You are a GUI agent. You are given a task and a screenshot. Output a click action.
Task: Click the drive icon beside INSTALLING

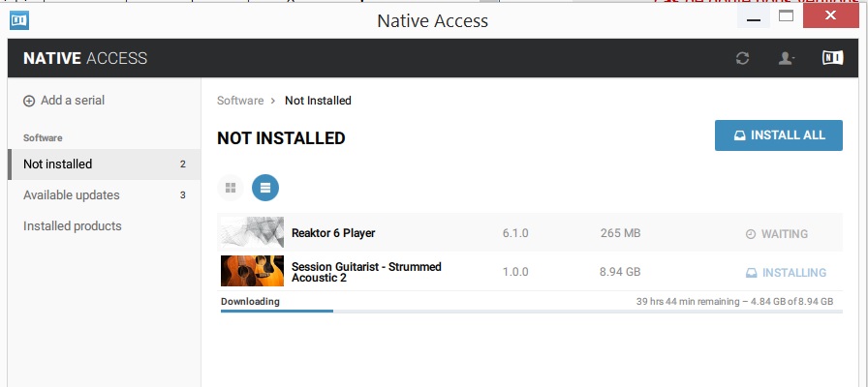tap(751, 273)
